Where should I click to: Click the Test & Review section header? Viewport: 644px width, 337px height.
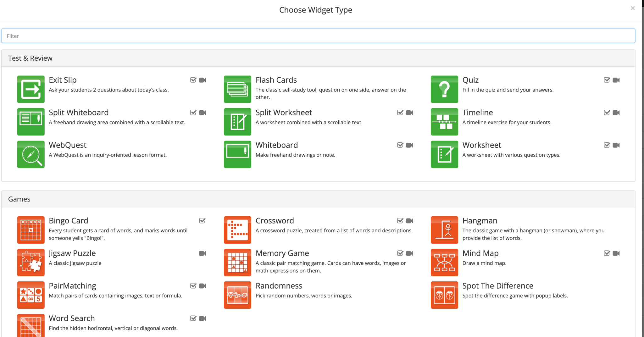(x=30, y=58)
